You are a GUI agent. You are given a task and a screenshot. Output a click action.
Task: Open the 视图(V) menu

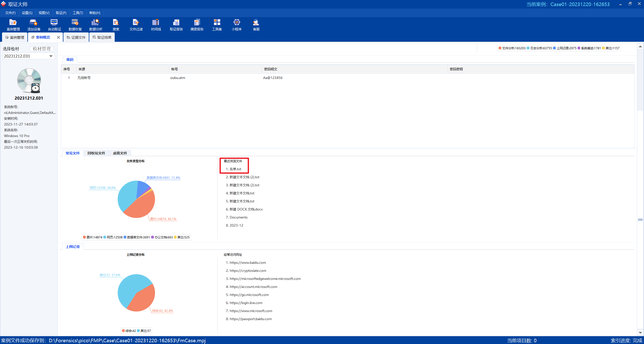click(x=44, y=13)
